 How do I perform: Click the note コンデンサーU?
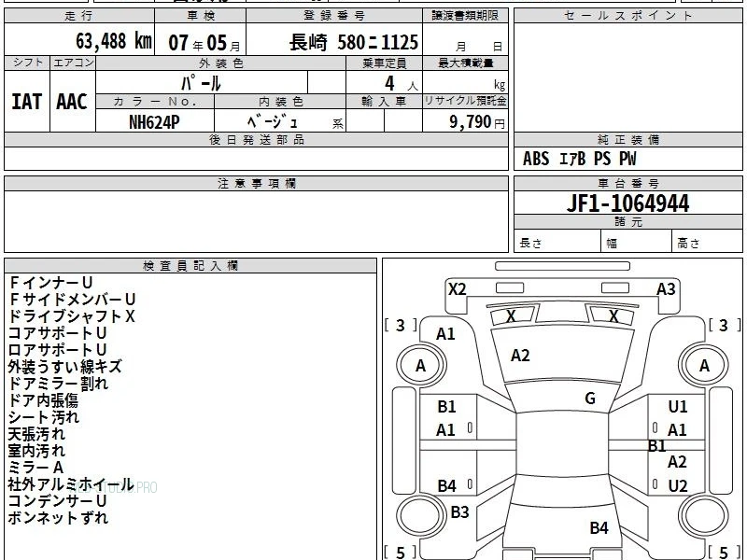point(57,501)
